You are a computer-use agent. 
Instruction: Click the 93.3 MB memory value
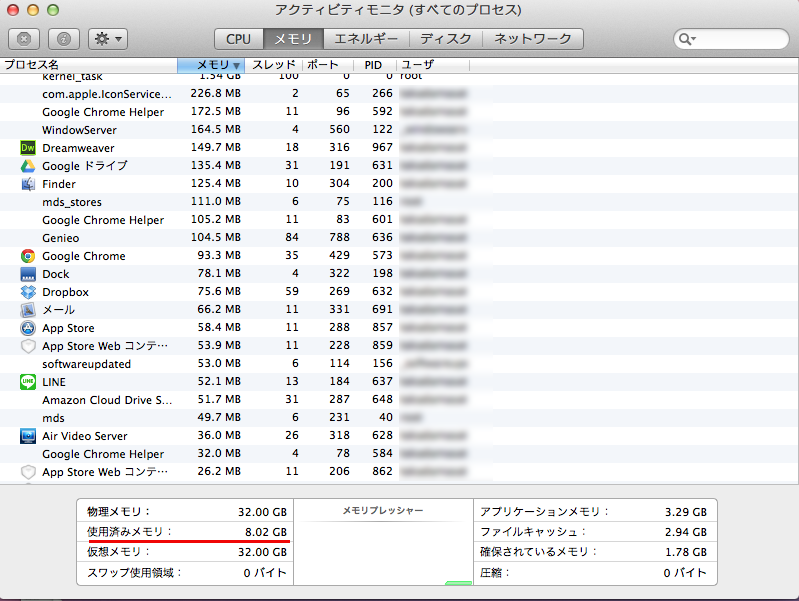coord(219,255)
